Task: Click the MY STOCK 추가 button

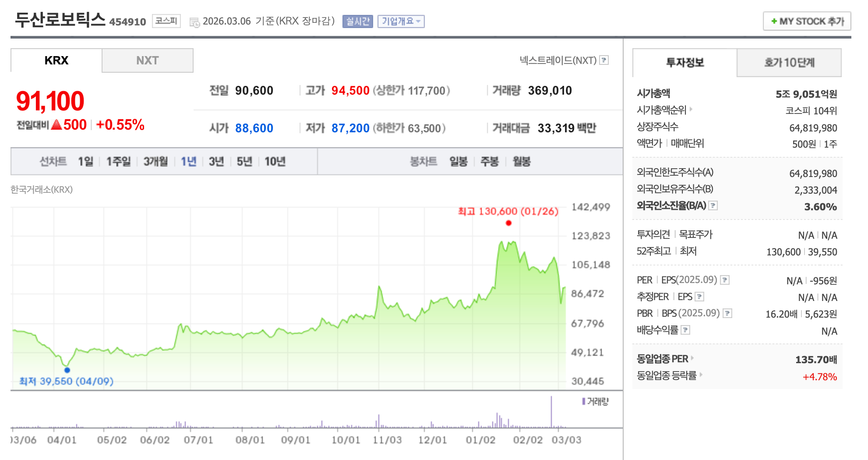Action: (807, 21)
